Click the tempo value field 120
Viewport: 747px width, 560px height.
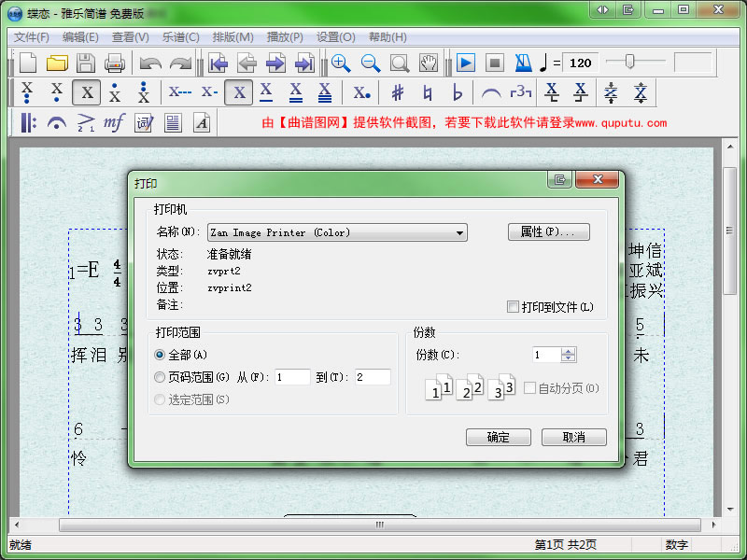pos(580,63)
